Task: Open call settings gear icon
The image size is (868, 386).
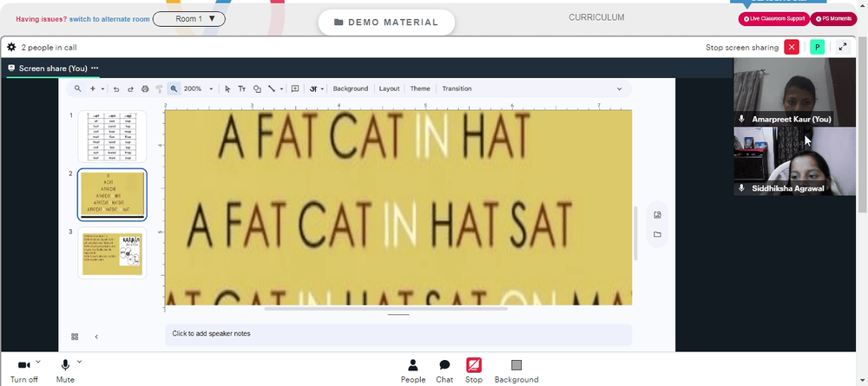Action: (x=11, y=47)
